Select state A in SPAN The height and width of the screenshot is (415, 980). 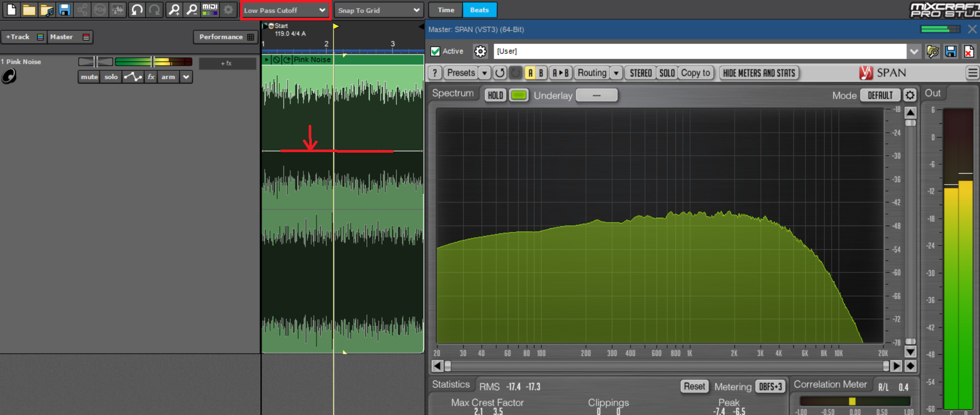[x=530, y=73]
